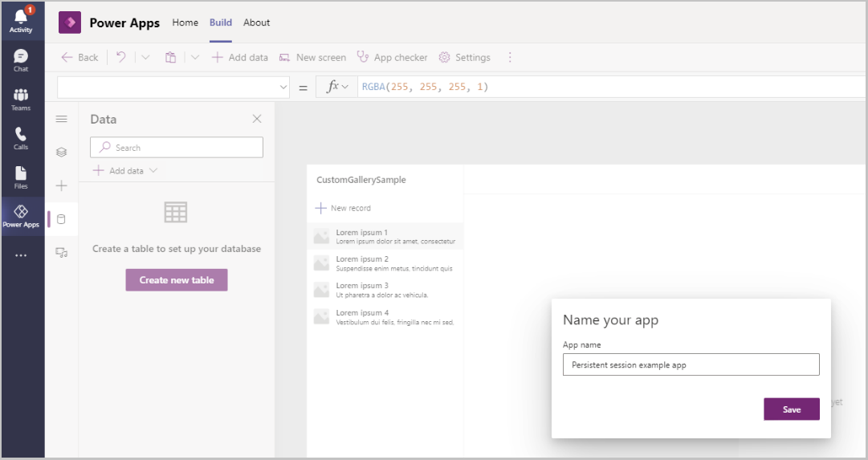Open Files in the sidebar

coord(21,177)
